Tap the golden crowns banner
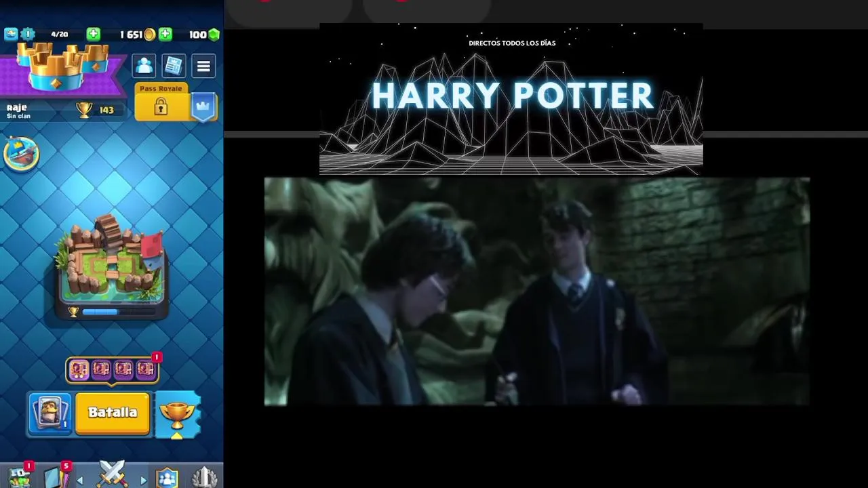 coord(62,68)
